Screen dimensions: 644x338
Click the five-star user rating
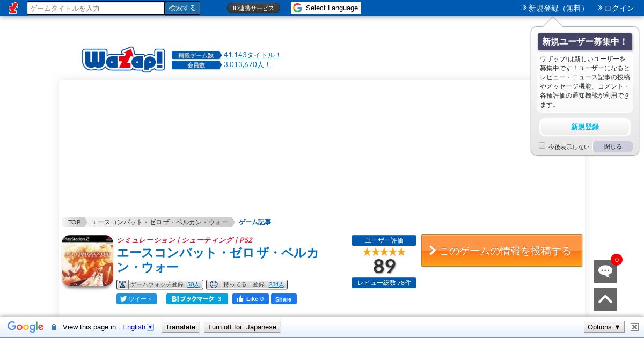click(384, 252)
